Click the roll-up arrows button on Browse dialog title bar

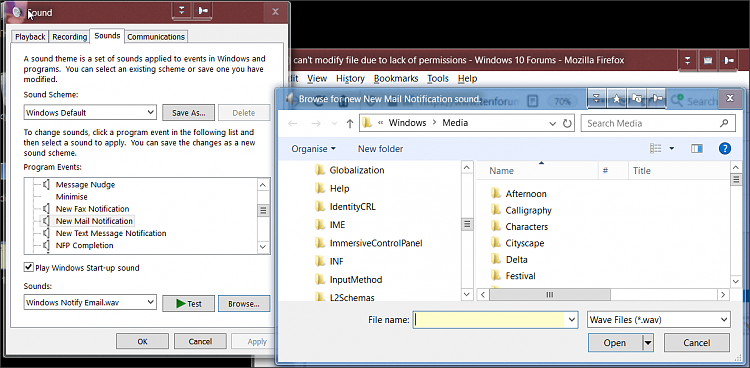[596, 98]
